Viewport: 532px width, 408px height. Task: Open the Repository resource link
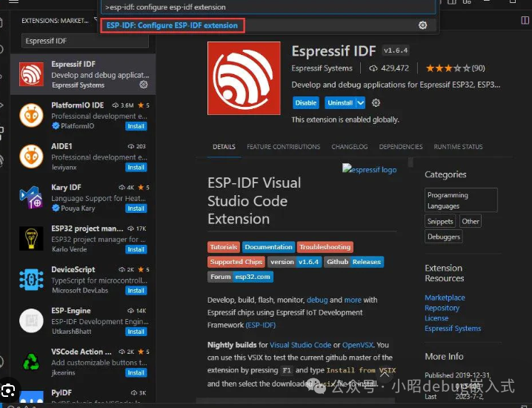click(442, 308)
